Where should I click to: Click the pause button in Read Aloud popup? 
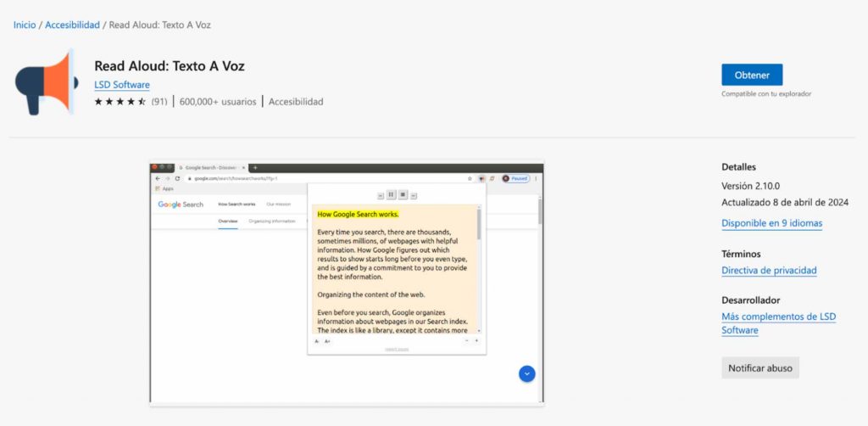click(391, 194)
